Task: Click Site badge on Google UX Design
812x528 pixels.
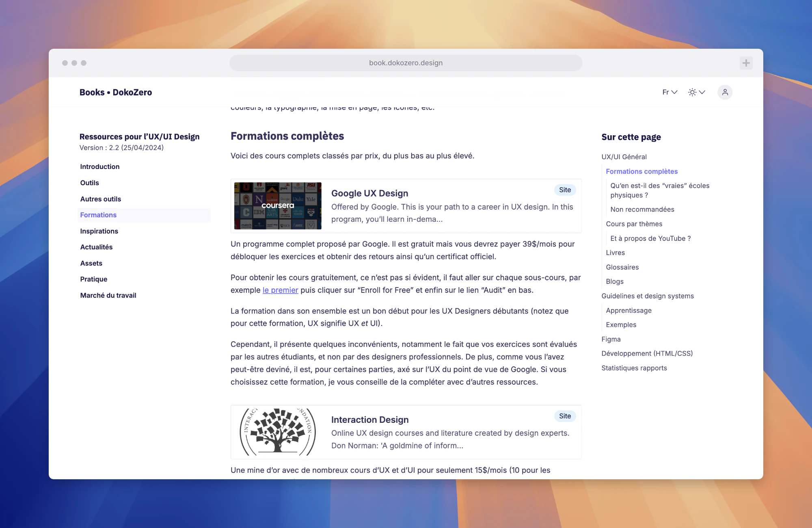Action: coord(565,190)
